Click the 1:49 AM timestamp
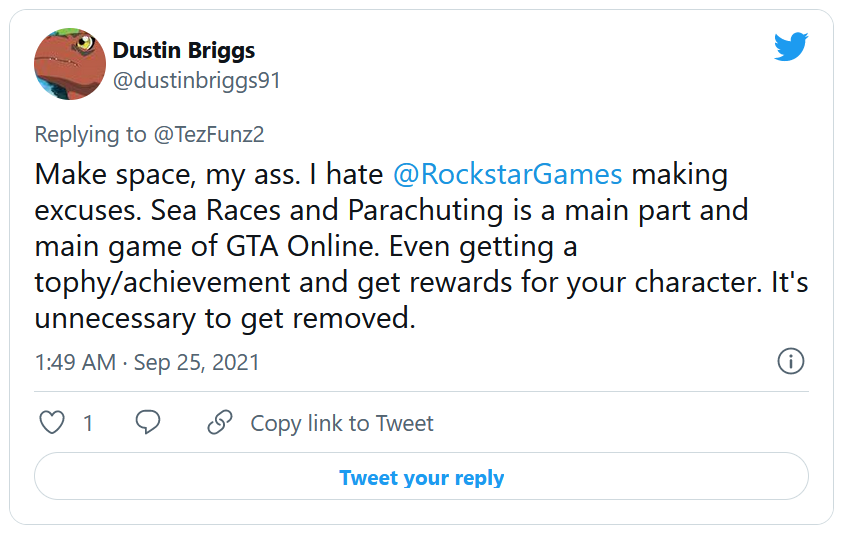Screen dimensions: 842x533 (x=75, y=362)
